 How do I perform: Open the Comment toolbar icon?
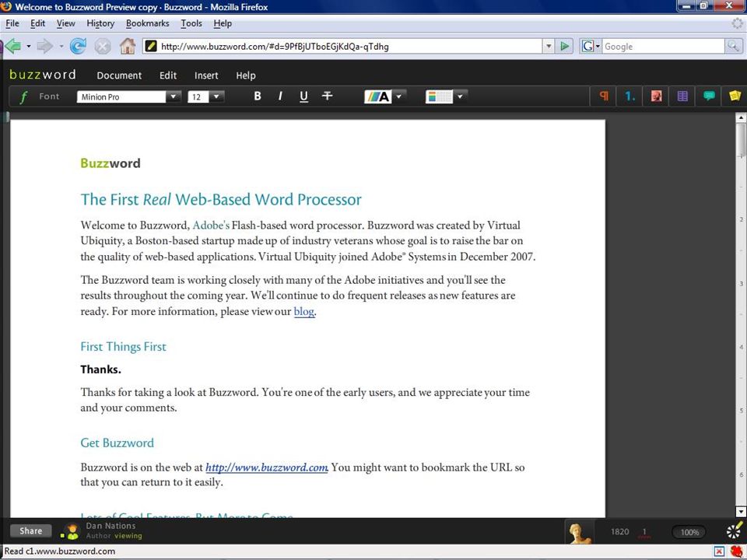point(709,96)
